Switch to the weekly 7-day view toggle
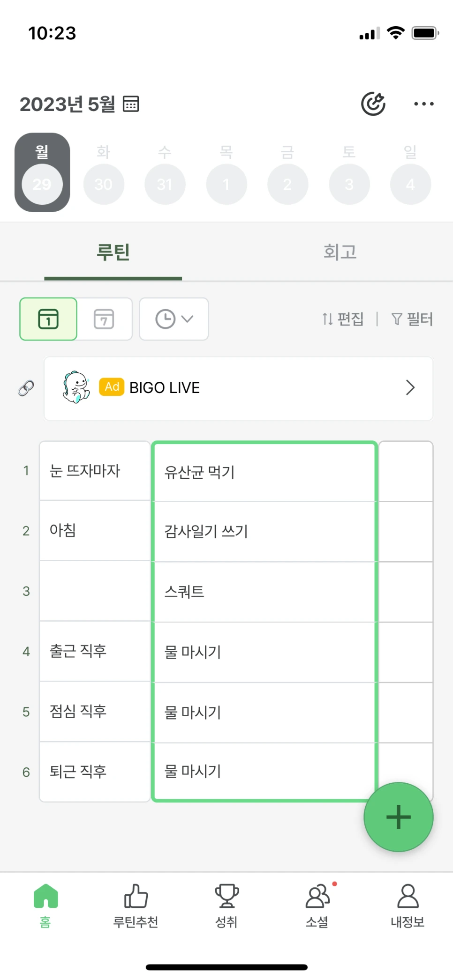 [104, 319]
